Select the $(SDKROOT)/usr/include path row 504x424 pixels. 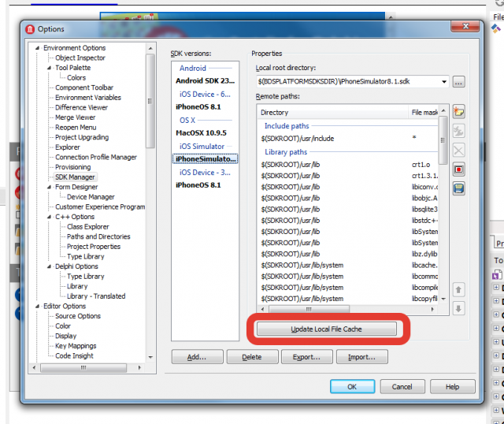coord(348,139)
